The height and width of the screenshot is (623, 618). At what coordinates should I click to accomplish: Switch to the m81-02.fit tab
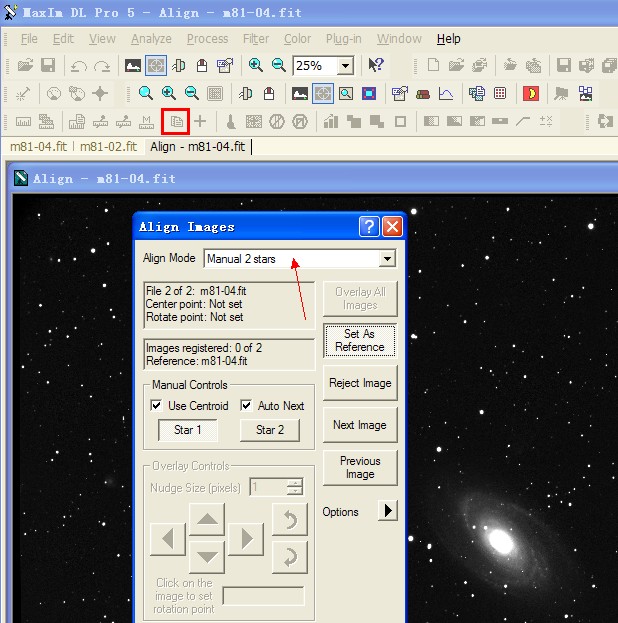click(x=107, y=146)
